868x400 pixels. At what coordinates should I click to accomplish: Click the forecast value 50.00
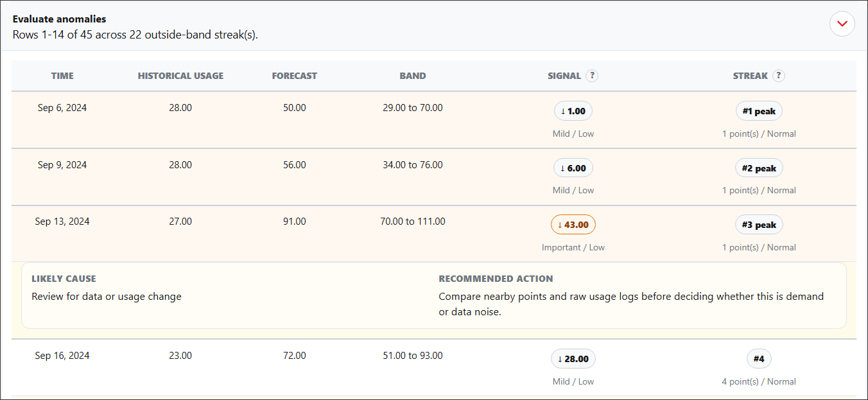(295, 108)
